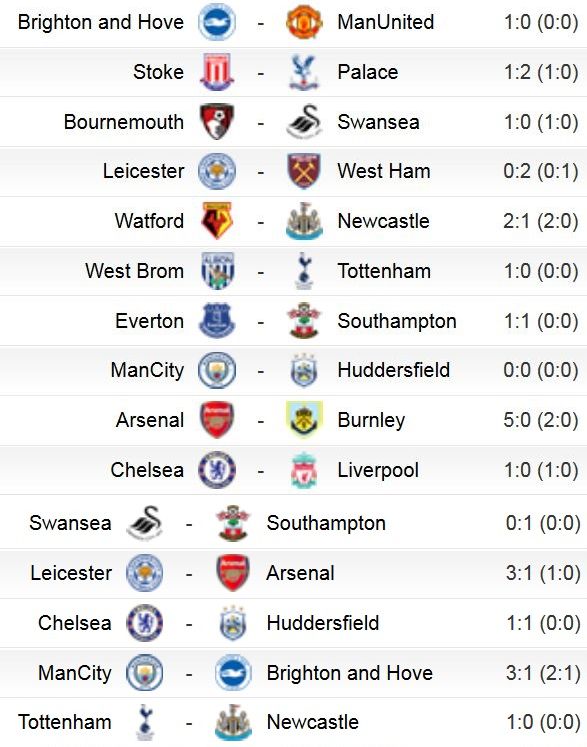587x747 pixels.
Task: Select the Huddersfield name in ManCity match
Action: pos(394,370)
